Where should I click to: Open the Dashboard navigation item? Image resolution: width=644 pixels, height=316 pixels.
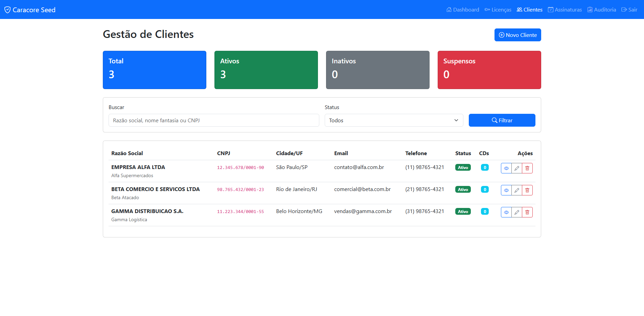coord(462,10)
